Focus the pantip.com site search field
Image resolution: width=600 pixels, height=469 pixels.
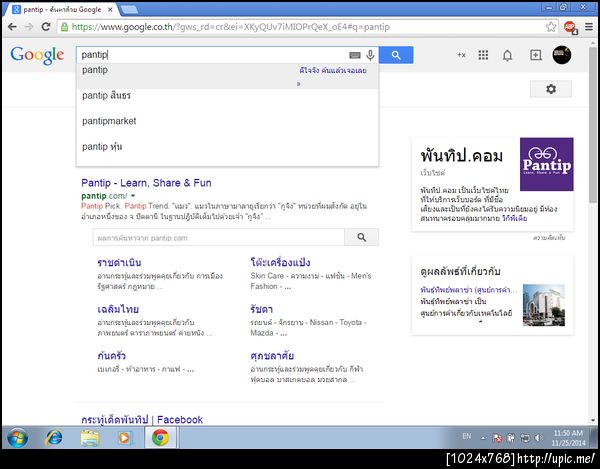(218, 238)
